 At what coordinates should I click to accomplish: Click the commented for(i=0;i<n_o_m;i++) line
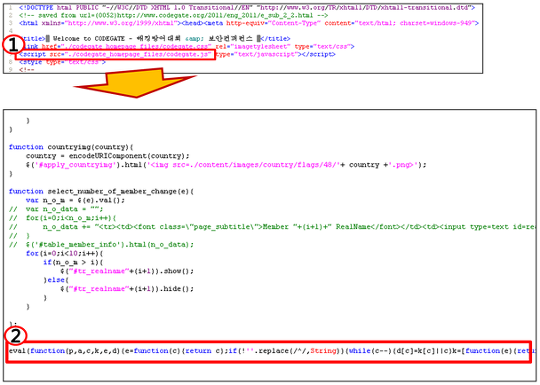(x=63, y=218)
